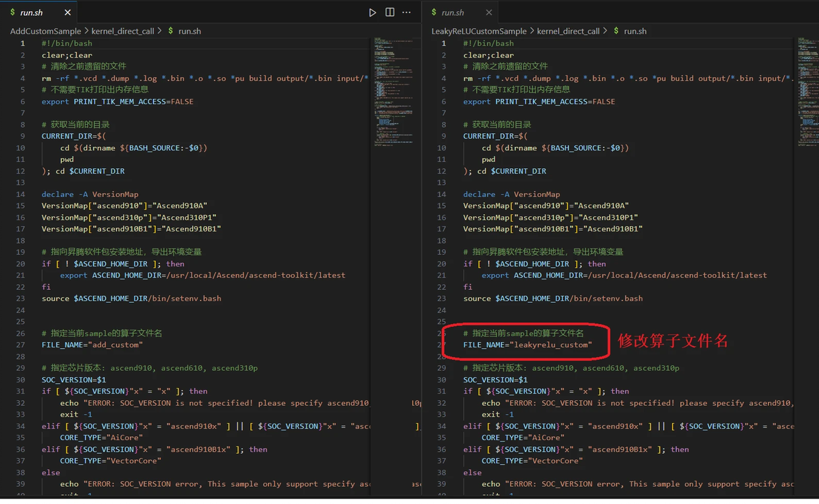This screenshot has height=504, width=819.
Task: Open the AddCustomSample breadcrumb folder
Action: 45,32
